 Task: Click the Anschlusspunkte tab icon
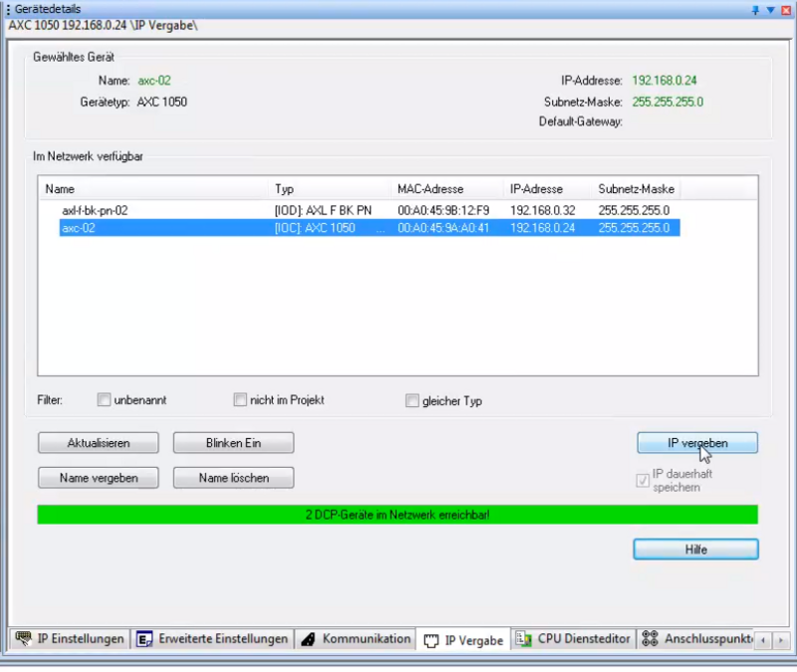[x=650, y=639]
